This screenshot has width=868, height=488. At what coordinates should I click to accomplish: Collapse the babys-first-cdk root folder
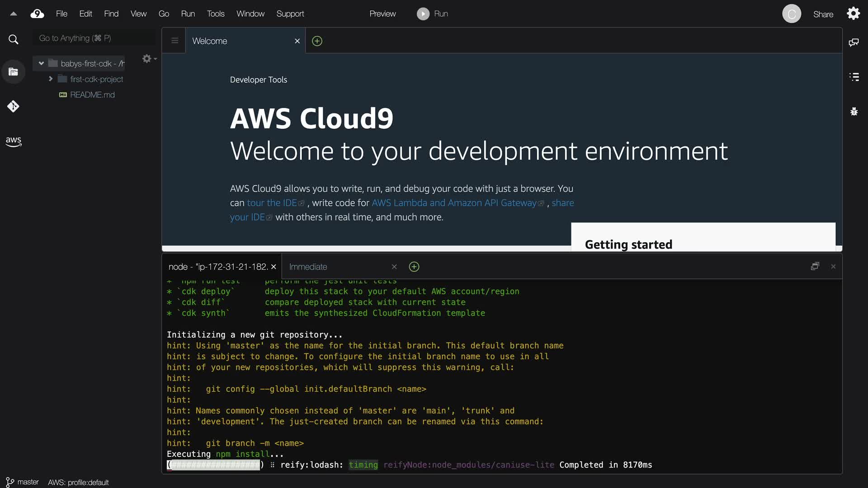pos(41,64)
